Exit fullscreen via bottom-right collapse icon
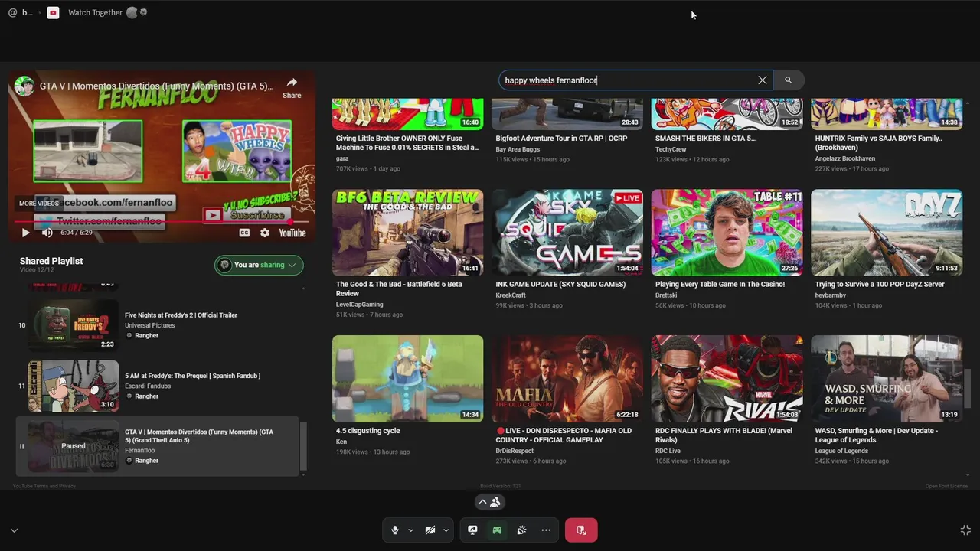This screenshot has height=551, width=980. point(965,530)
